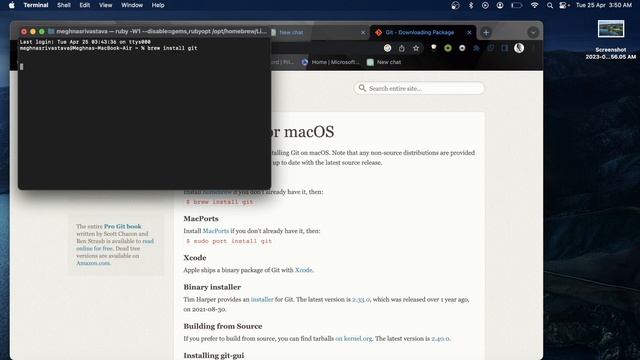
Task: Click the proxy folder icon in Terminal title bar
Action: (x=51, y=31)
